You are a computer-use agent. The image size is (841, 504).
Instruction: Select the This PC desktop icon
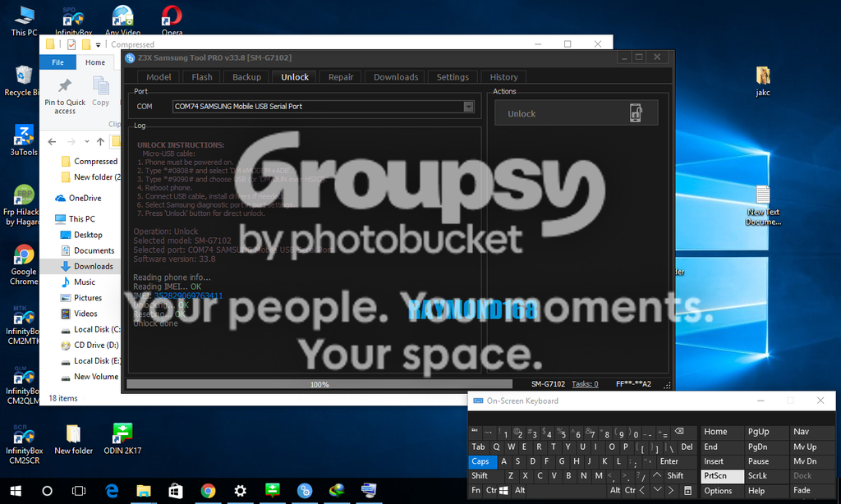(x=24, y=21)
